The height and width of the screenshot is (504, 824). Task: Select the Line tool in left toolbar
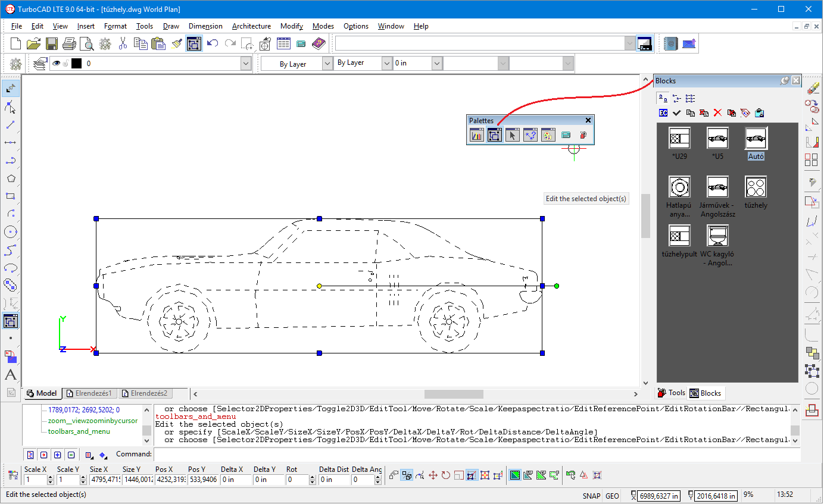[11, 125]
